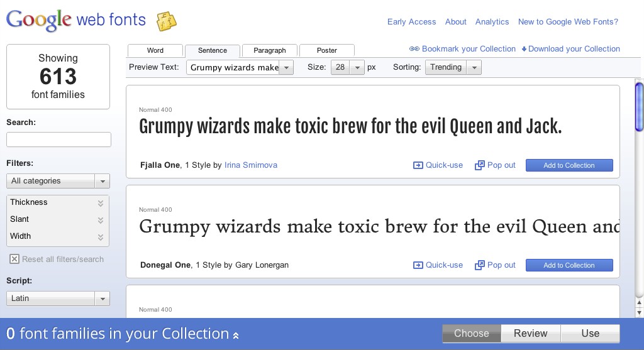Click the Bookmark your Collection chain icon

414,49
